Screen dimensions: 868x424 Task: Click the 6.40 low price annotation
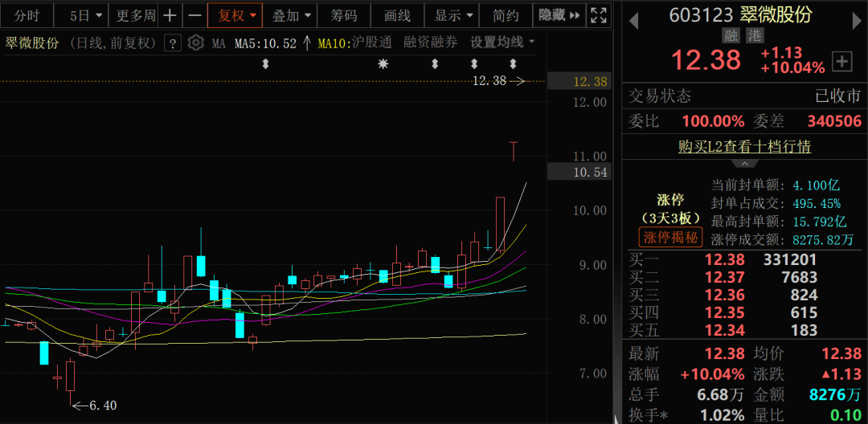coord(103,406)
